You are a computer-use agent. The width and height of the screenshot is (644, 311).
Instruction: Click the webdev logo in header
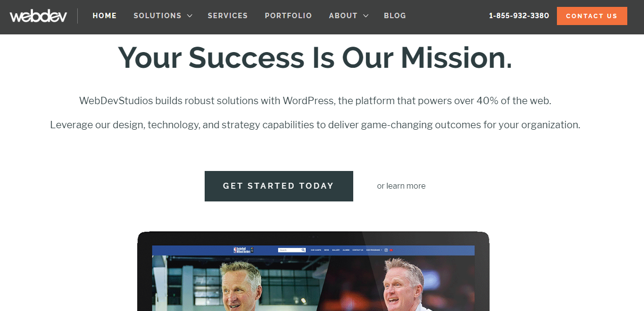39,16
